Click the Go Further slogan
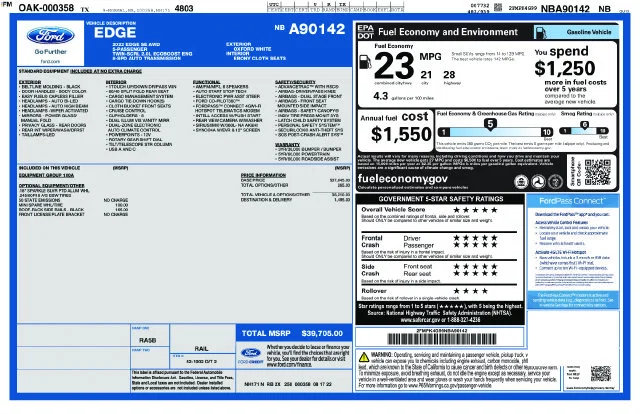 (50, 52)
